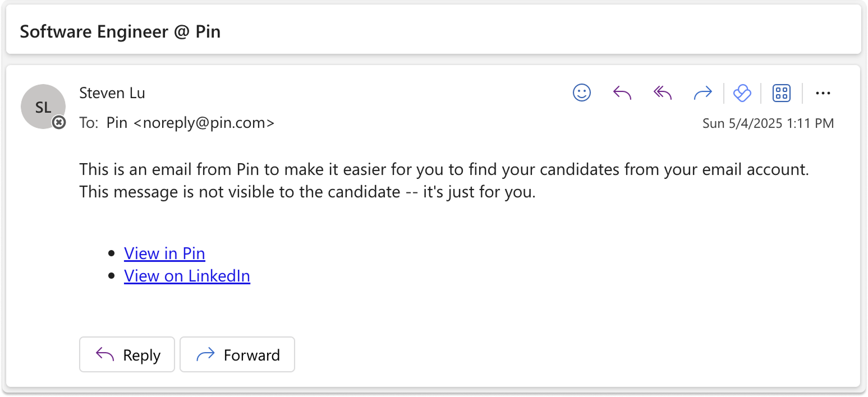
Task: Click the Reply button below the message
Action: point(127,354)
